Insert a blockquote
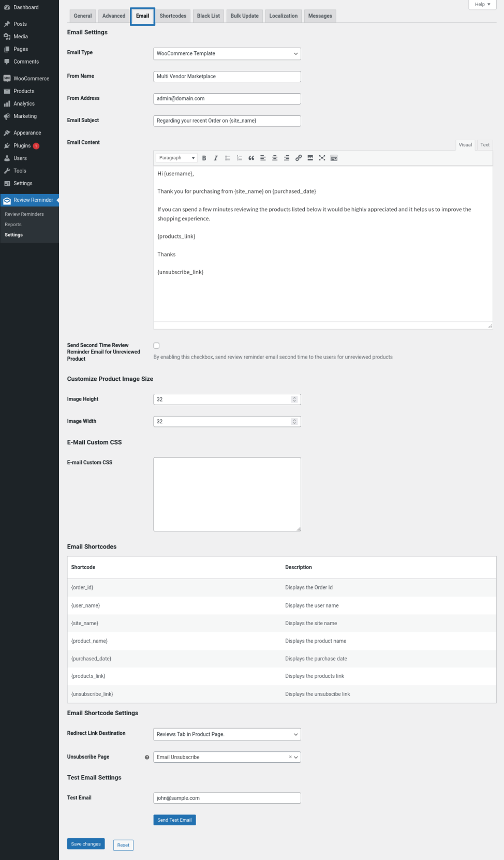Viewport: 504px width, 860px height. pos(251,158)
